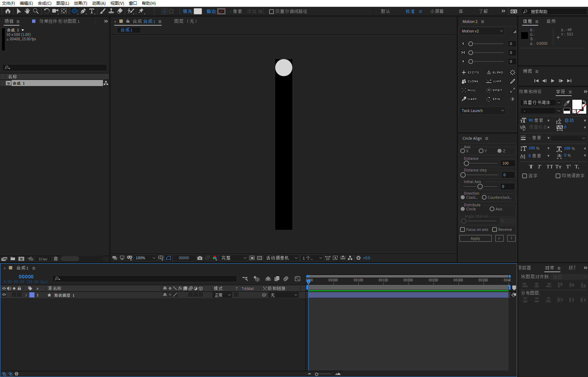Click the WARP tool in Motion 2
This screenshot has width=588, height=377.
pos(469,99)
